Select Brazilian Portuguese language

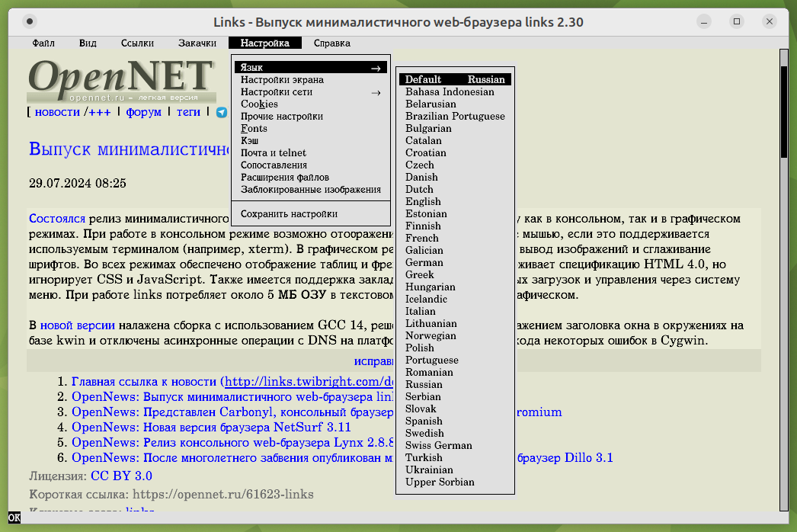point(455,117)
